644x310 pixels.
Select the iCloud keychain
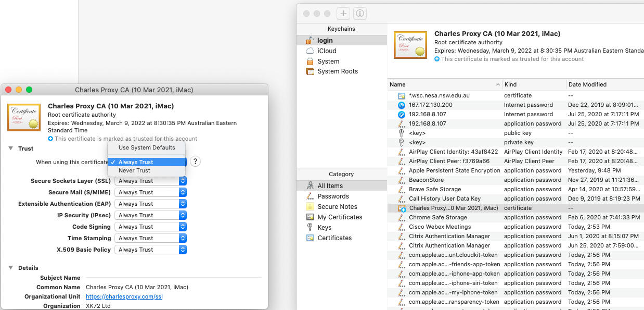pos(327,51)
